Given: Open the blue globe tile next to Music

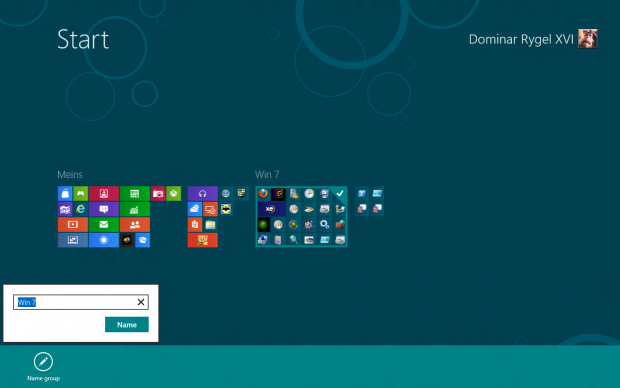Looking at the screenshot, I should click(x=226, y=193).
